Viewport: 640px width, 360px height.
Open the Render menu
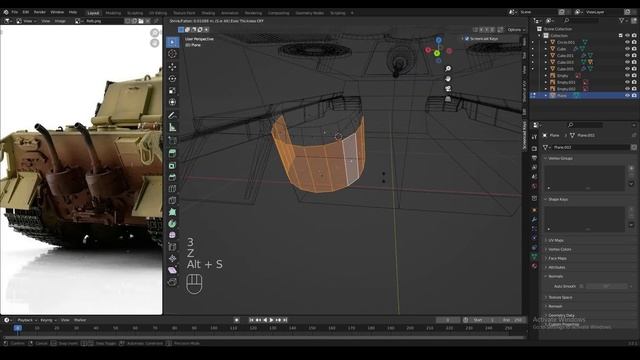40,12
